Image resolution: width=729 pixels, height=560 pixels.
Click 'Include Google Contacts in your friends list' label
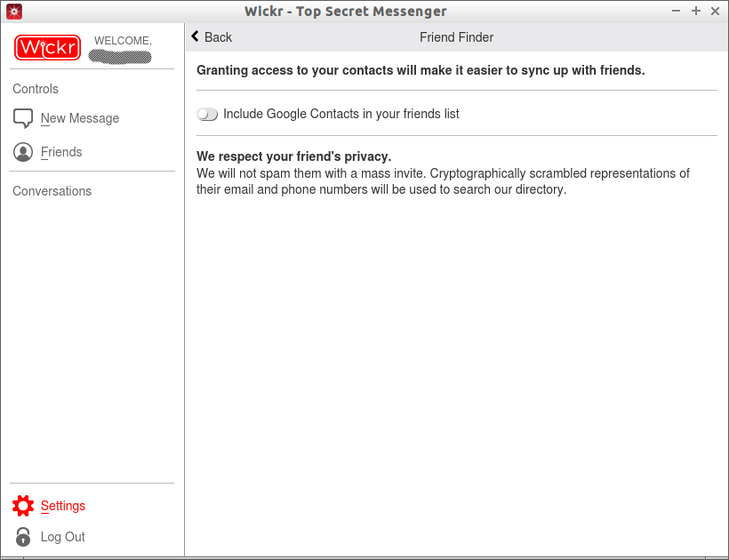point(341,114)
